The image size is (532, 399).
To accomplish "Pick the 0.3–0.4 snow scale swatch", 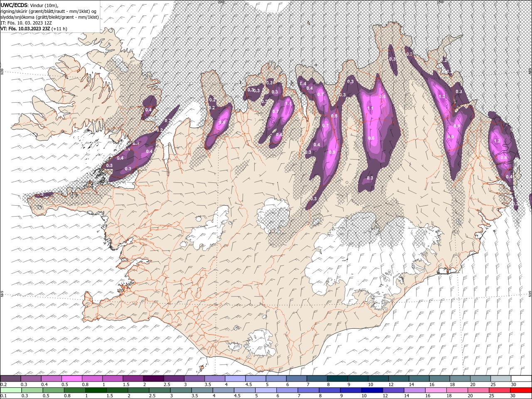I will click(x=31, y=379).
